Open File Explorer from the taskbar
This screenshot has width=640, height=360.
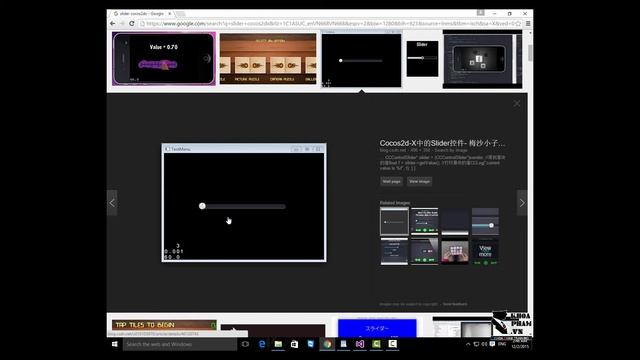coord(278,344)
